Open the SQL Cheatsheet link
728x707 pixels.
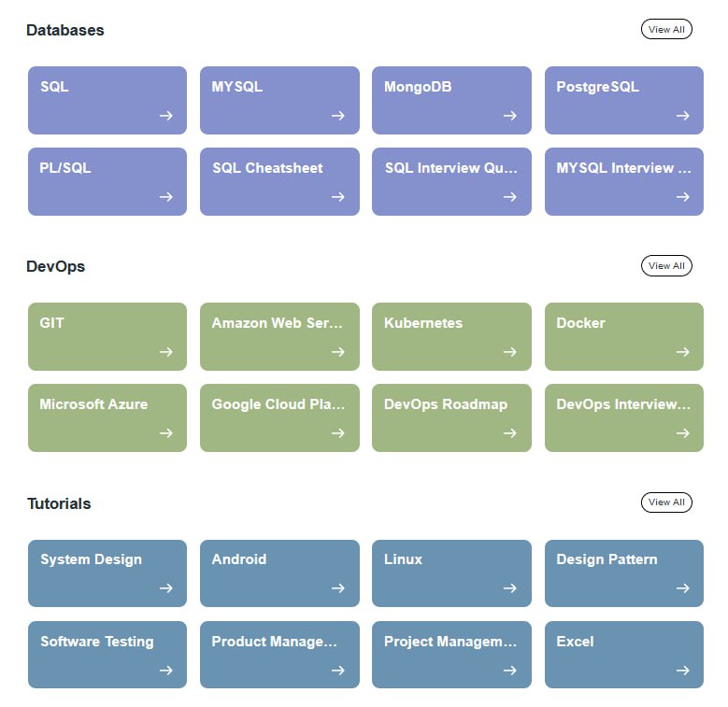click(278, 180)
